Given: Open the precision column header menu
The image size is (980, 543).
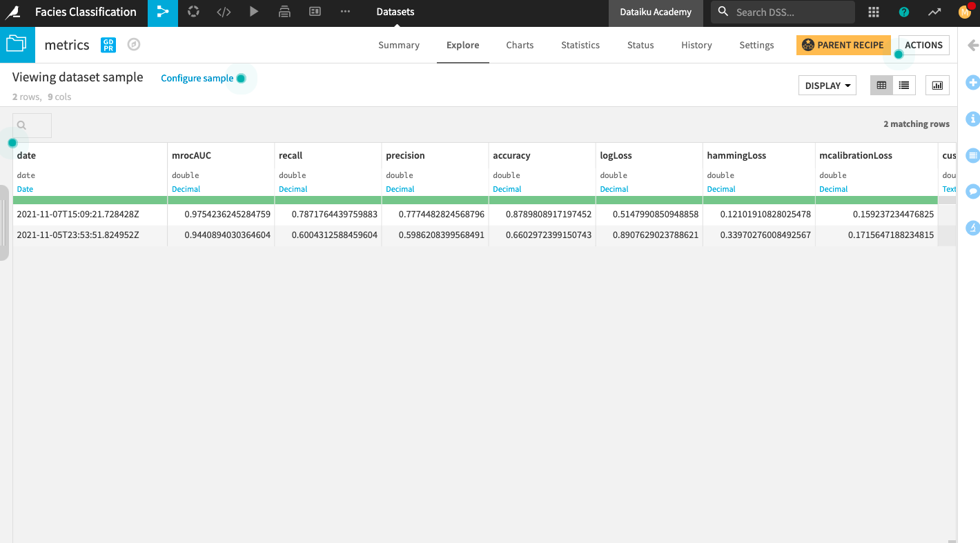Looking at the screenshot, I should coord(405,155).
